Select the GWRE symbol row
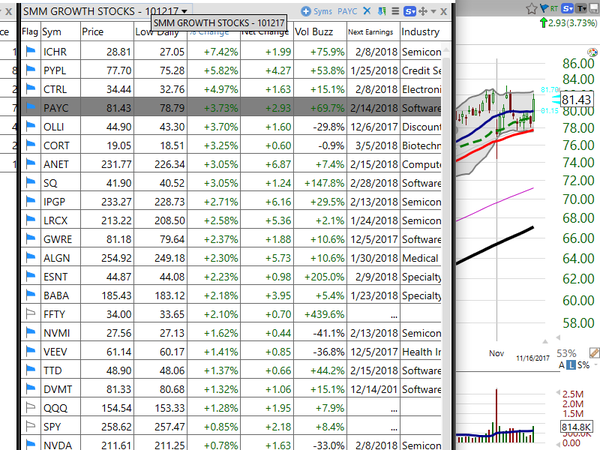The image size is (600, 450). pyautogui.click(x=231, y=239)
